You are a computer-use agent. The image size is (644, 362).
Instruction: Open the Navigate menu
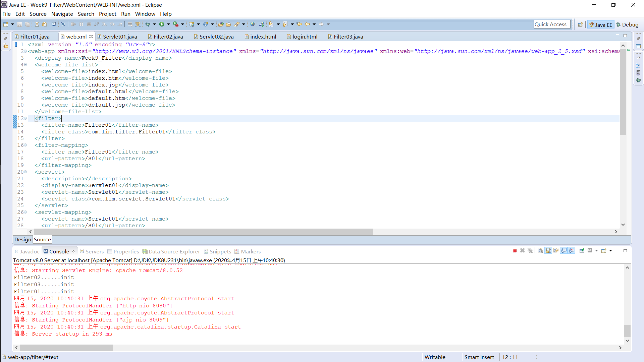click(62, 14)
